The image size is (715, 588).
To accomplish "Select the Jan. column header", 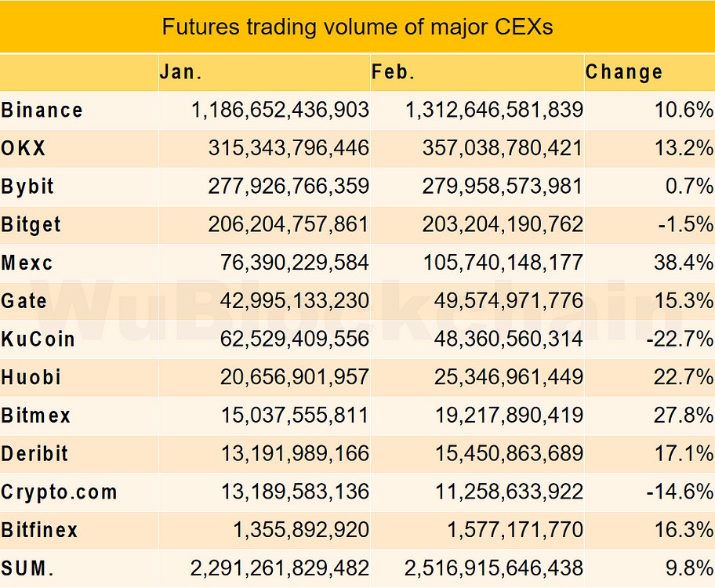I will pyautogui.click(x=180, y=72).
